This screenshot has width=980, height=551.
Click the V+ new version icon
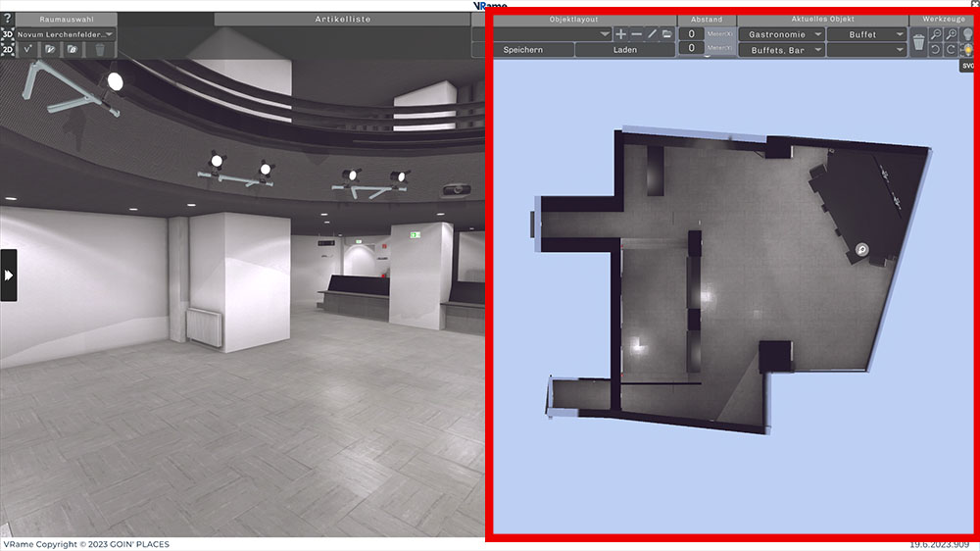click(27, 49)
